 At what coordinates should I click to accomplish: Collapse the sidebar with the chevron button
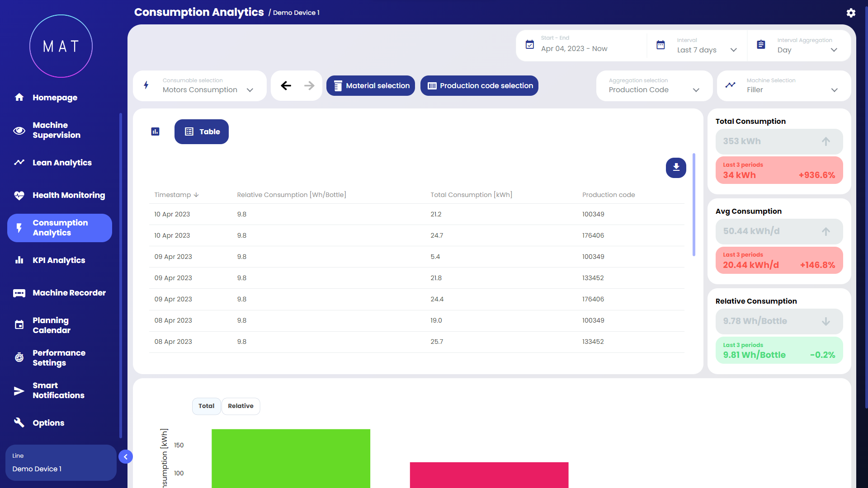click(x=126, y=457)
